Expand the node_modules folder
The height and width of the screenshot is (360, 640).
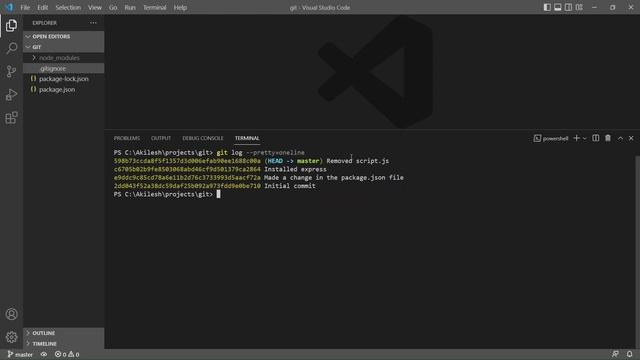coord(64,58)
